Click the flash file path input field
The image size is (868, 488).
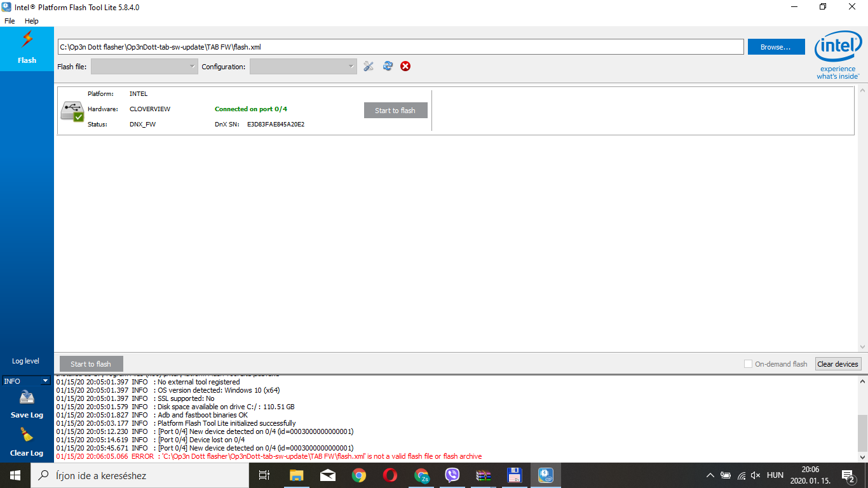400,47
